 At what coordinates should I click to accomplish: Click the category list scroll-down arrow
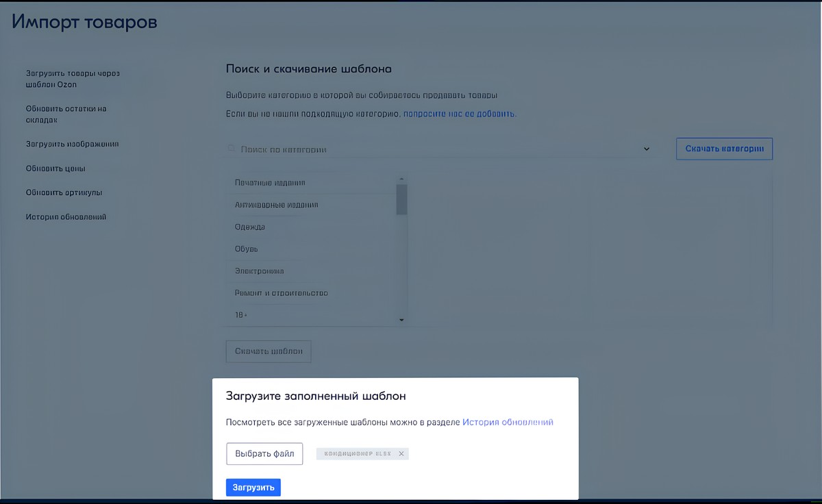pos(401,320)
